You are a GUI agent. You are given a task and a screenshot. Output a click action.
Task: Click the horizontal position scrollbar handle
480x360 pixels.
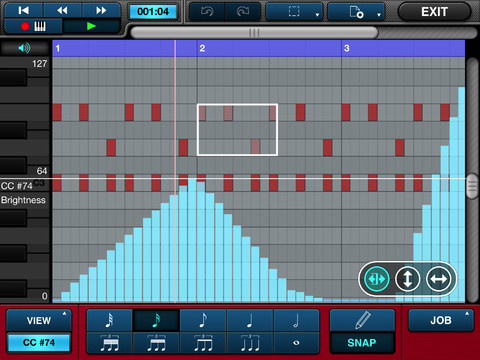[254, 33]
